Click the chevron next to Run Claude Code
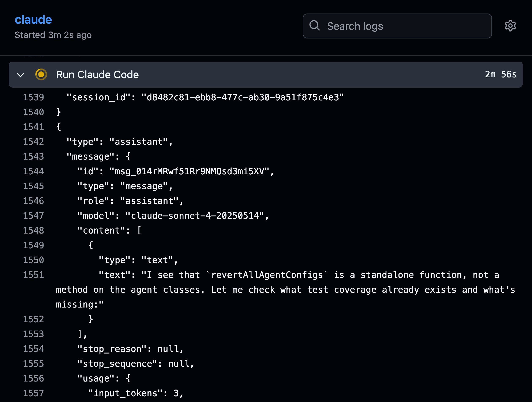532x402 pixels. (x=21, y=75)
